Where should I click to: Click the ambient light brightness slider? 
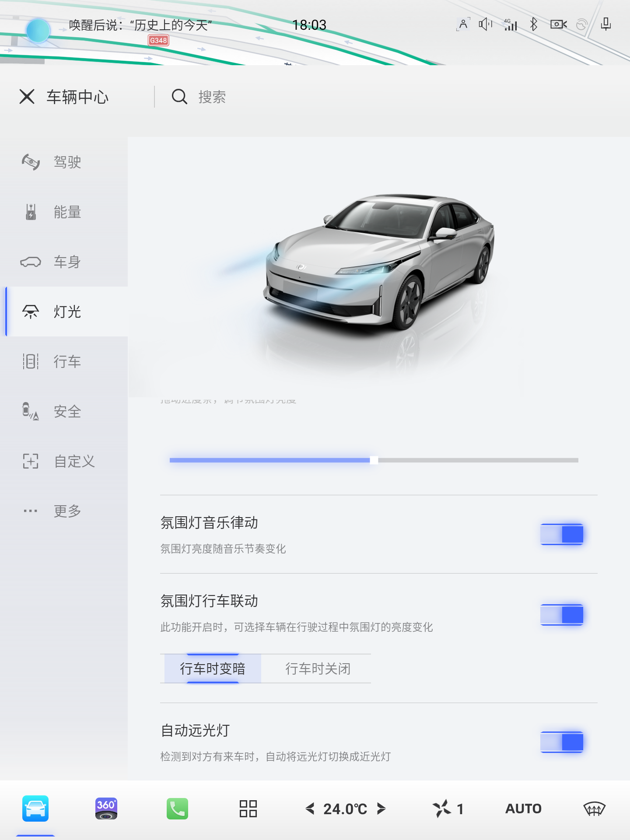[x=374, y=460]
